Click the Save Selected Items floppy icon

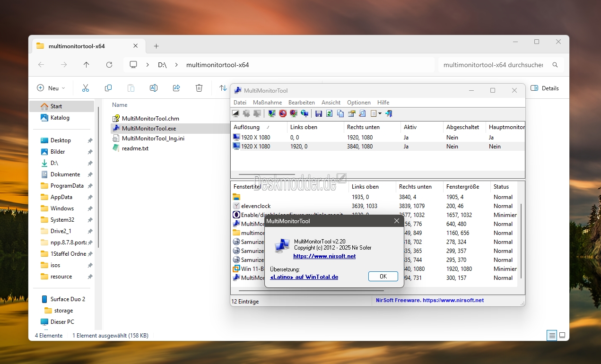coord(319,113)
